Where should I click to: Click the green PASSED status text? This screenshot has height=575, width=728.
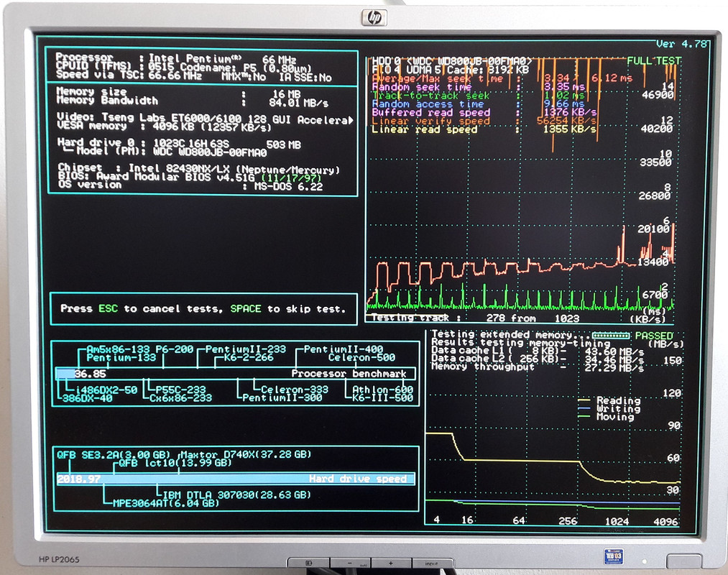pos(654,336)
